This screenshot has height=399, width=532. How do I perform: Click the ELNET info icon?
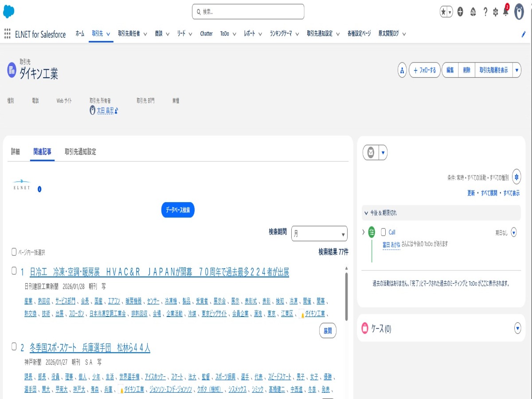[39, 189]
